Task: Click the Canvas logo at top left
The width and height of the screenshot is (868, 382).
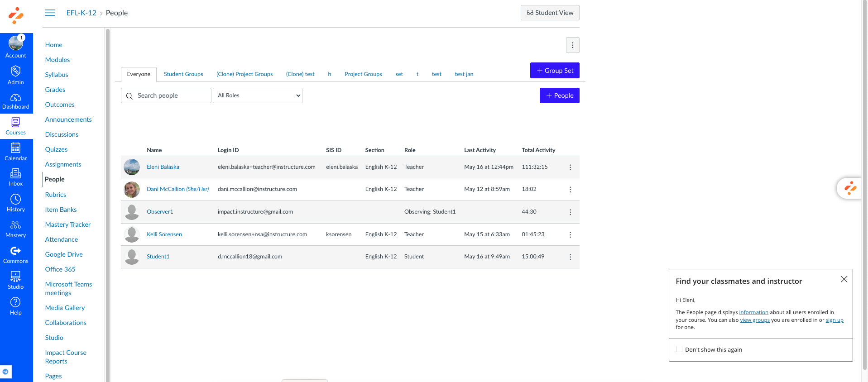Action: point(16,16)
